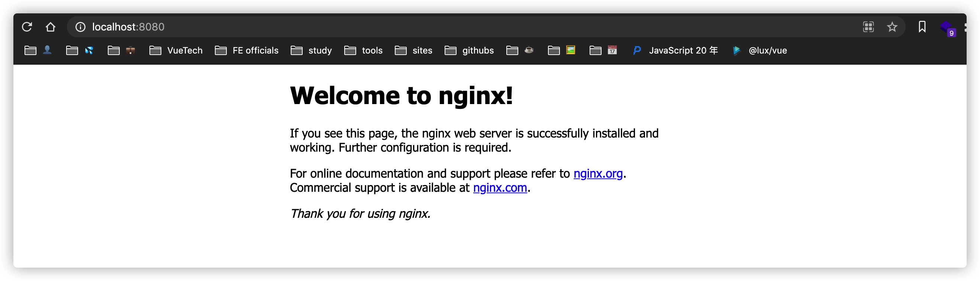Follow the nginx.com link
The width and height of the screenshot is (980, 281).
[500, 188]
